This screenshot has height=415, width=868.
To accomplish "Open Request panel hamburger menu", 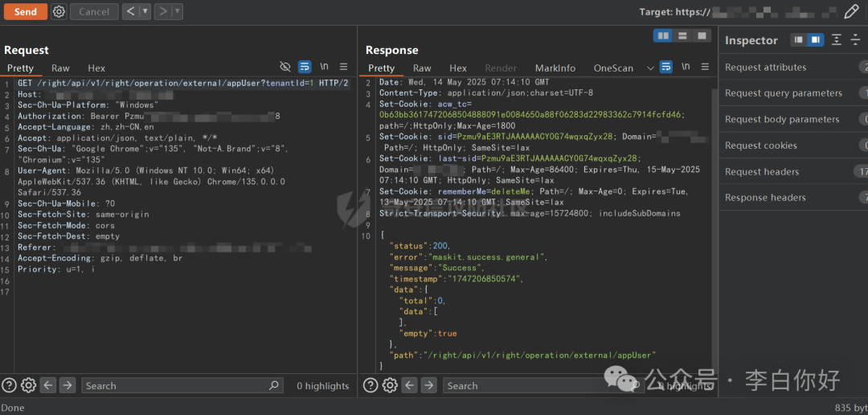I will pos(344,67).
